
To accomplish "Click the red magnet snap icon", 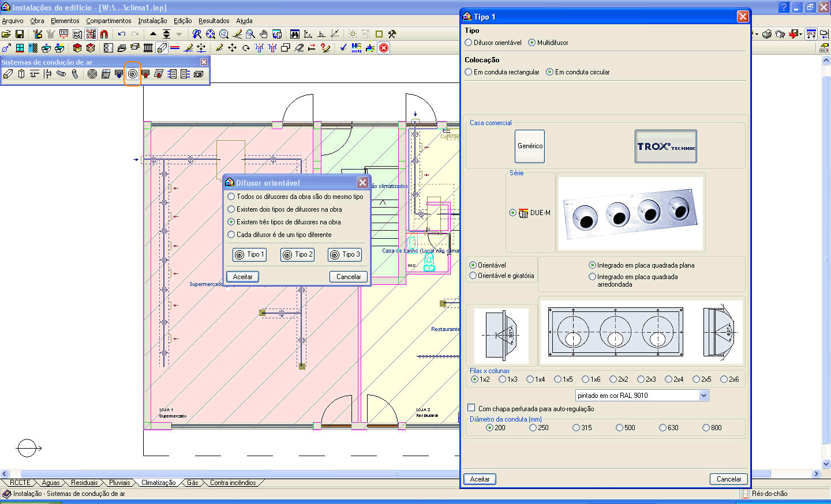I will point(104,35).
